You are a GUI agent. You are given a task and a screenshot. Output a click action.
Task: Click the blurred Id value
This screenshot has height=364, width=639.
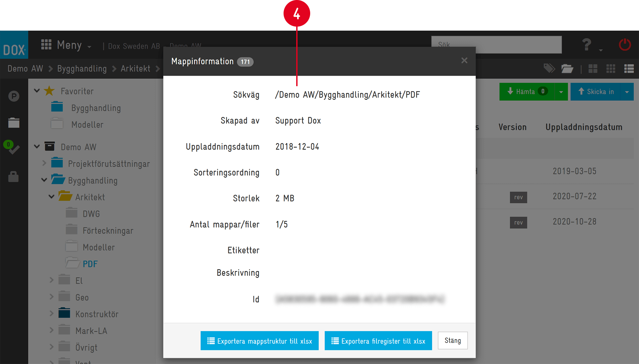tap(360, 299)
